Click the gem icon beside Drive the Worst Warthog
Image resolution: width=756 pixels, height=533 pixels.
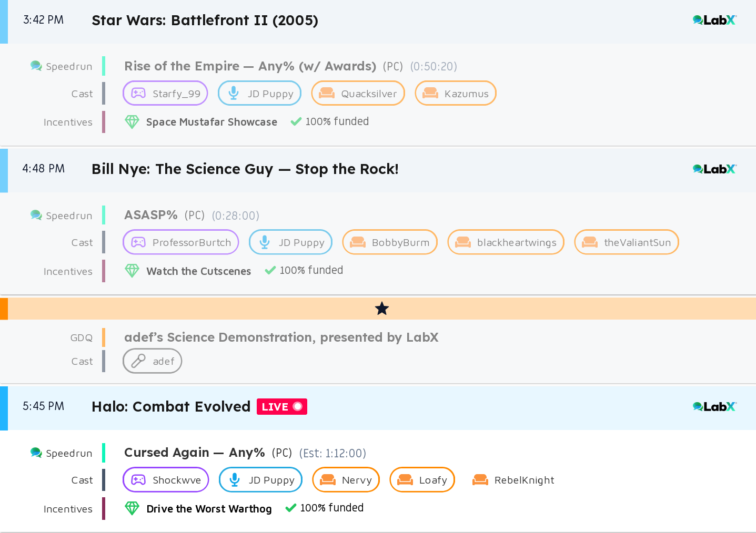pyautogui.click(x=132, y=508)
